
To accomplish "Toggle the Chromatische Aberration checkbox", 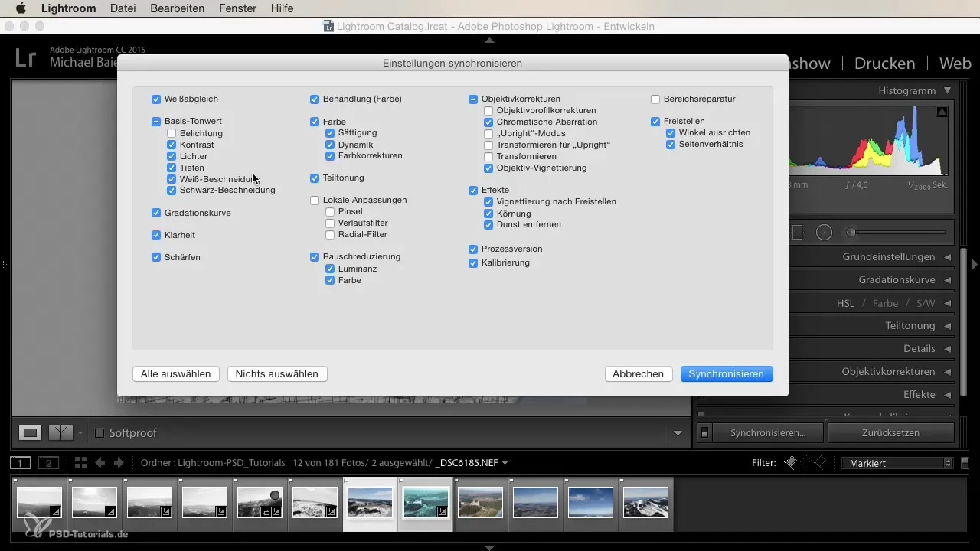I will [488, 122].
